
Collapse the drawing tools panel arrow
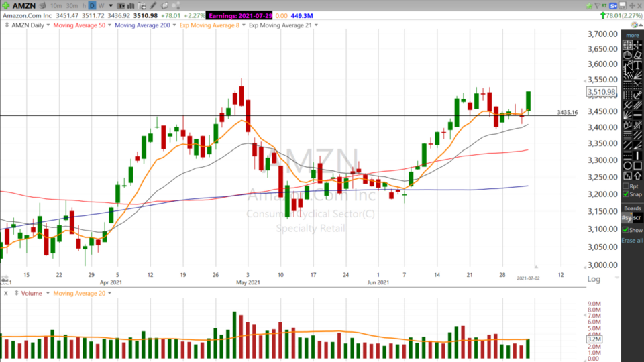coord(641,25)
